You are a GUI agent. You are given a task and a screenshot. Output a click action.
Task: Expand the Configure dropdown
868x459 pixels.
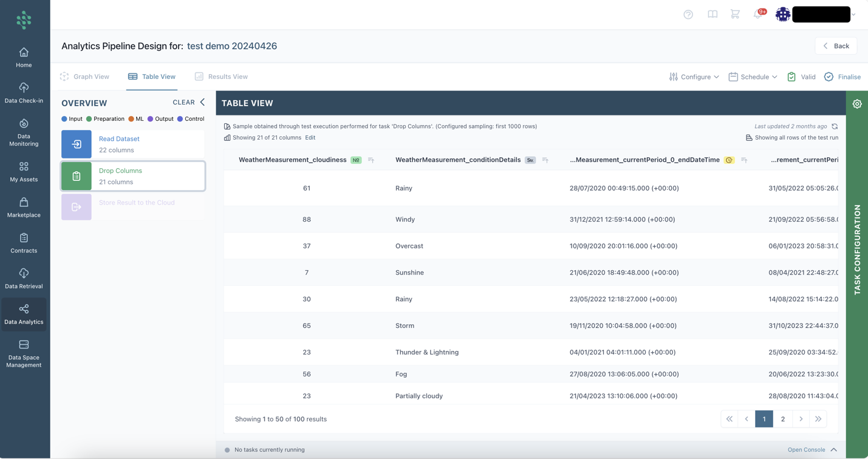(x=694, y=77)
